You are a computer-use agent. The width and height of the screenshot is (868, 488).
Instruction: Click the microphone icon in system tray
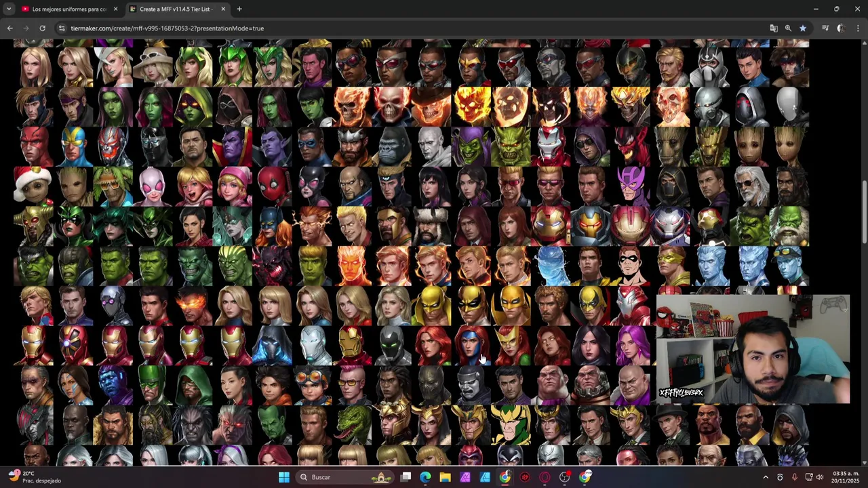pyautogui.click(x=794, y=477)
